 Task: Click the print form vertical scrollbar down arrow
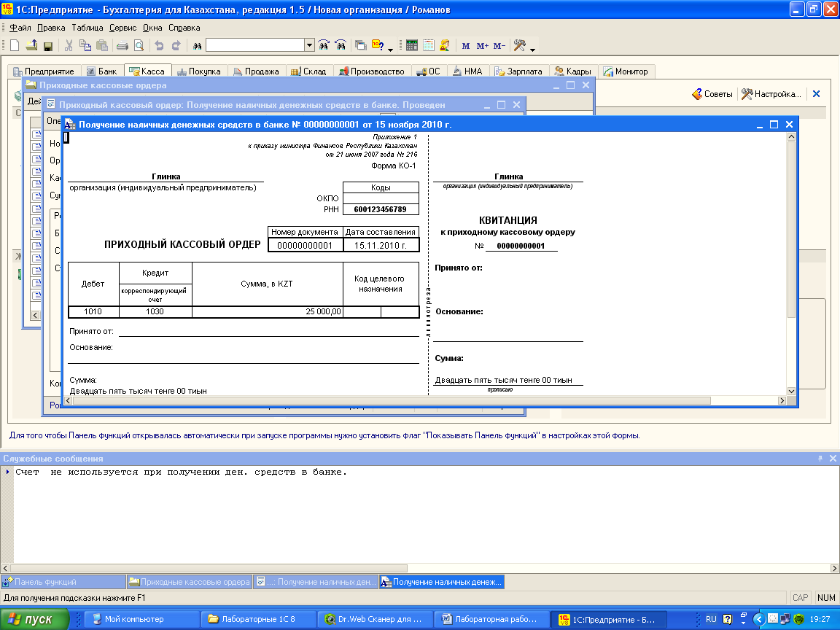pos(792,391)
